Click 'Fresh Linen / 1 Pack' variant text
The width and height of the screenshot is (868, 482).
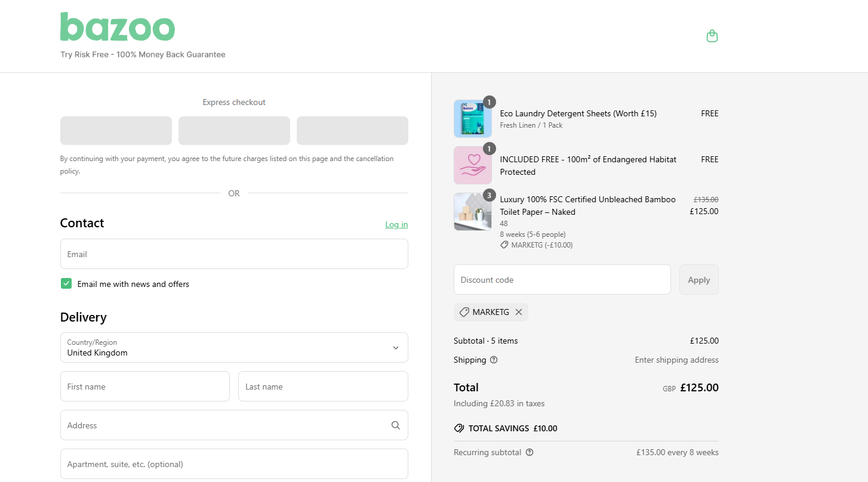coord(531,125)
